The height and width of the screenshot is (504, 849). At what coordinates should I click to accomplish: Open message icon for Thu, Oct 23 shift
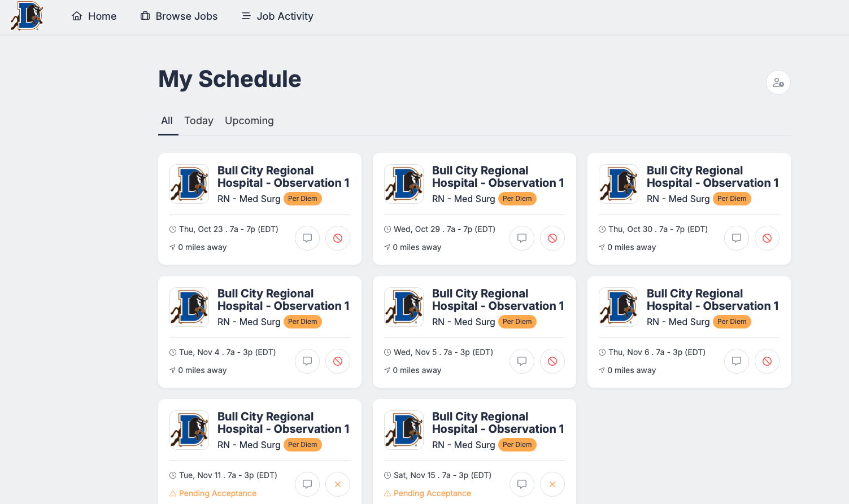[x=307, y=238]
